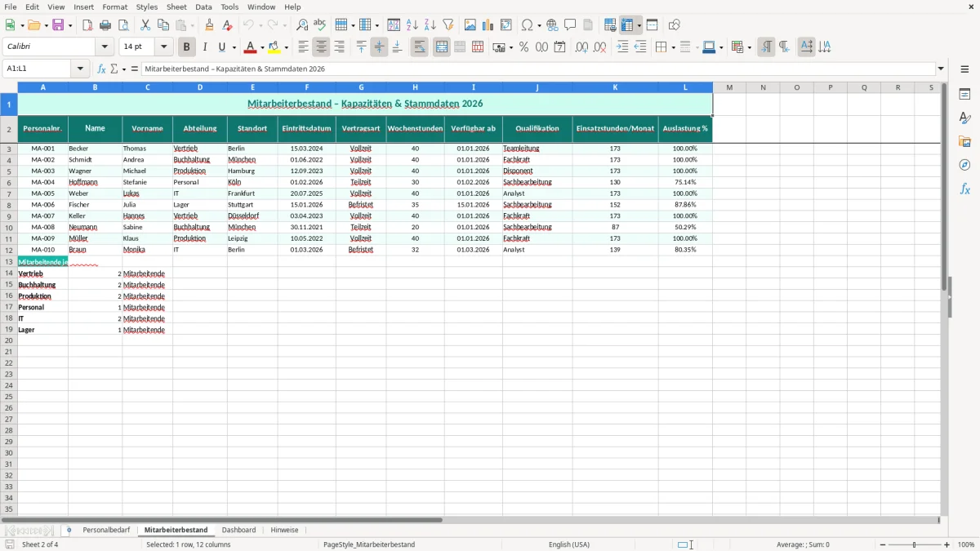
Task: Increase indent
Action: coord(622,47)
